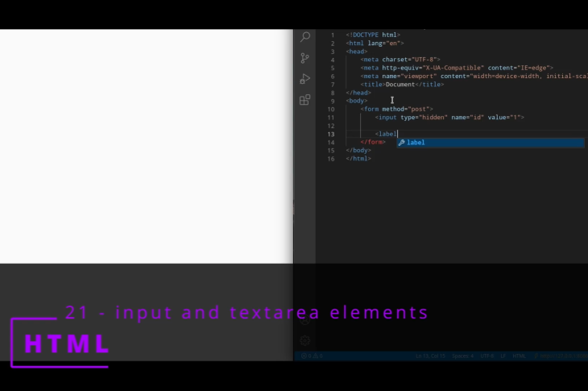Place cursor in the Document title text
The image size is (588, 391).
point(401,85)
